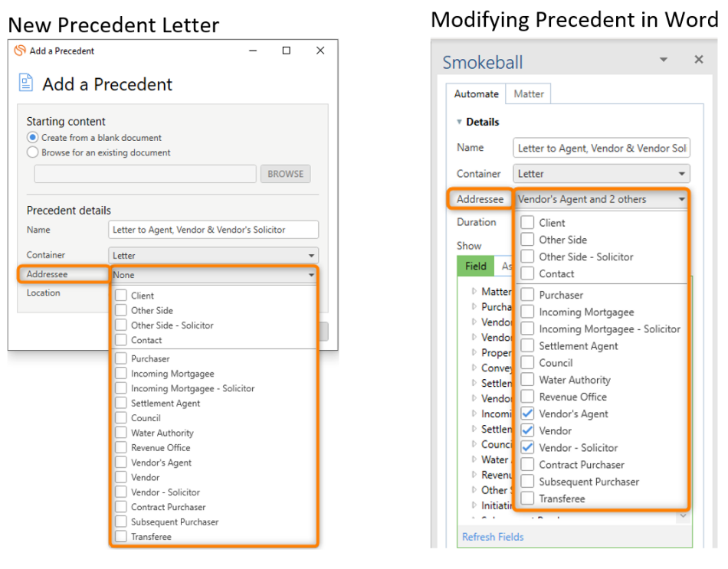Enable Subsequent Purchaser in the Smokeball addressee list

(527, 481)
